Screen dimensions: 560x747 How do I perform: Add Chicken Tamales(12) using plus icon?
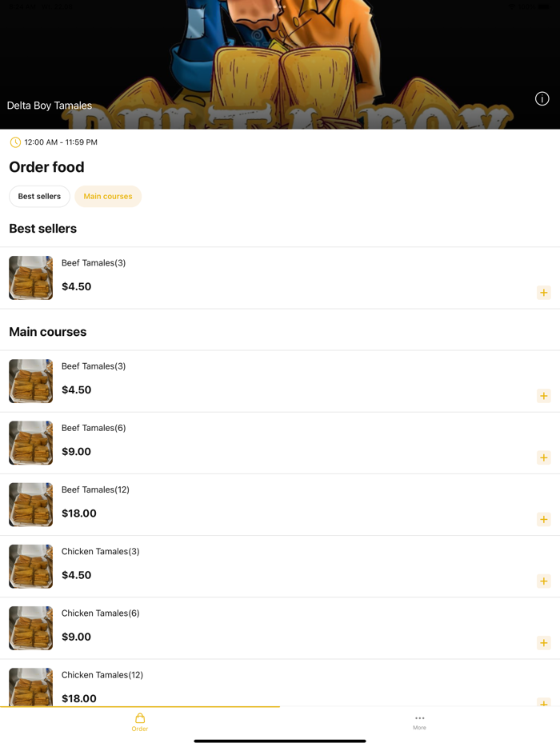[x=544, y=702]
